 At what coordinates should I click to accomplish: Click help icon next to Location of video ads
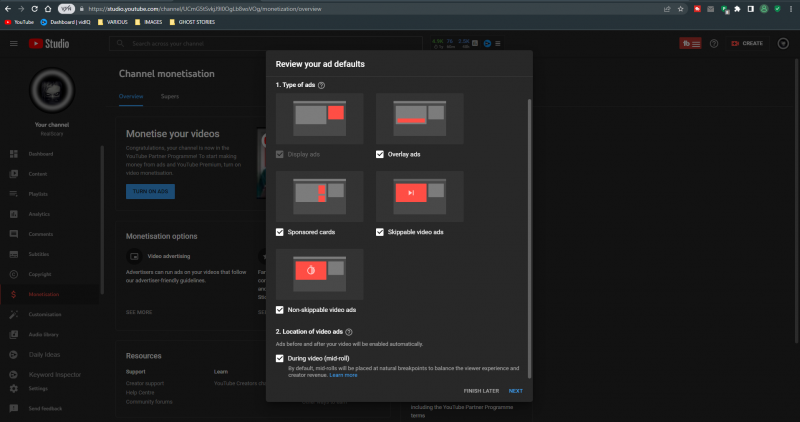pos(348,331)
